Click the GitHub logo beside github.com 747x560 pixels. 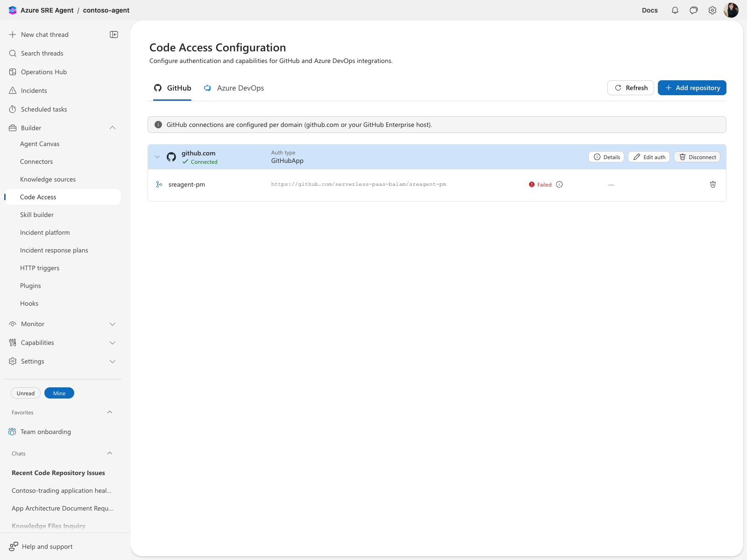click(171, 157)
